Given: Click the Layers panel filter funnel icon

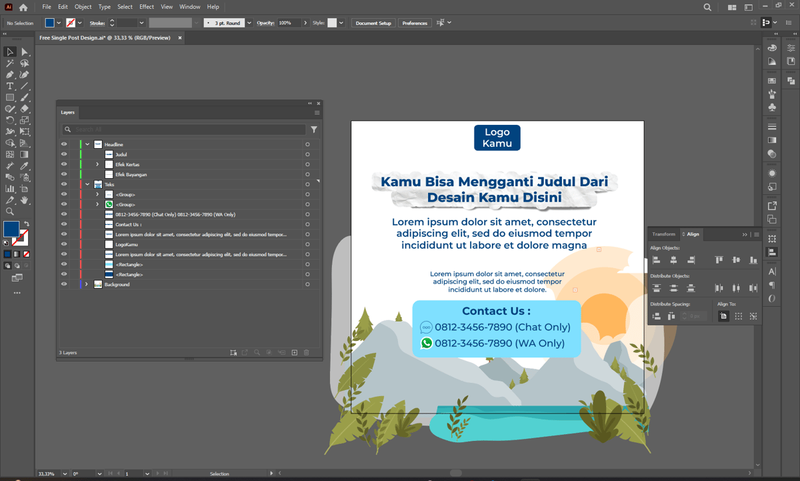Looking at the screenshot, I should 314,129.
